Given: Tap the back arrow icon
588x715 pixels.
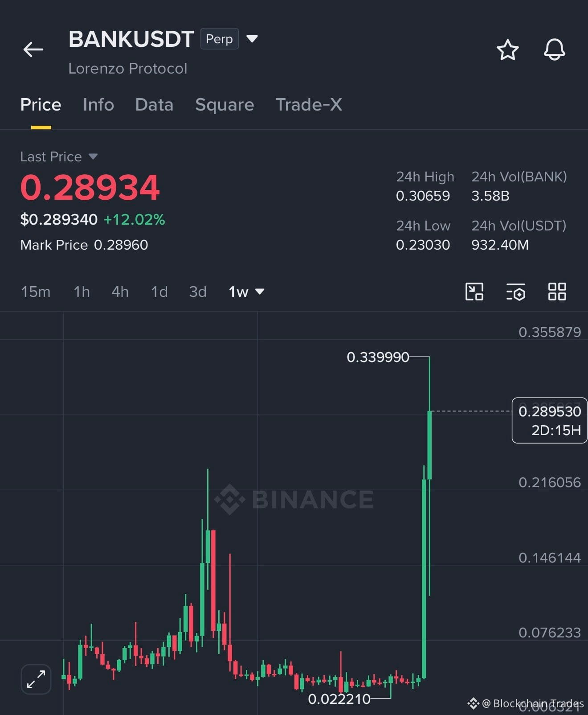Looking at the screenshot, I should point(33,49).
